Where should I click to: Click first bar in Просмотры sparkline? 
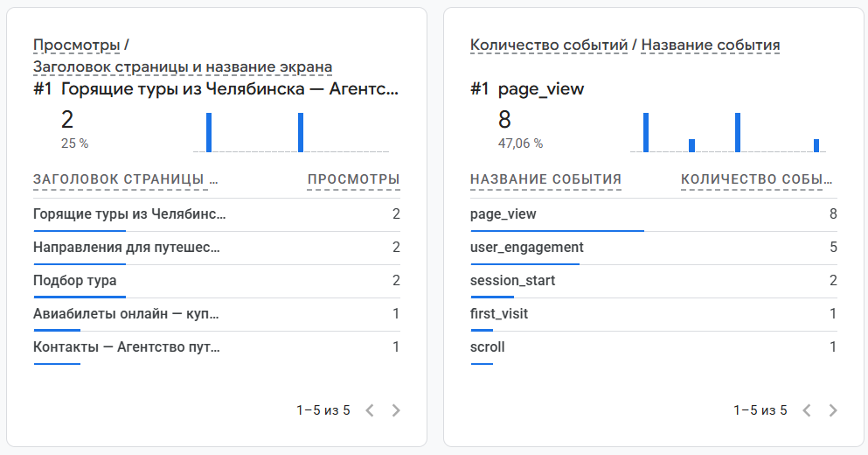tap(209, 132)
